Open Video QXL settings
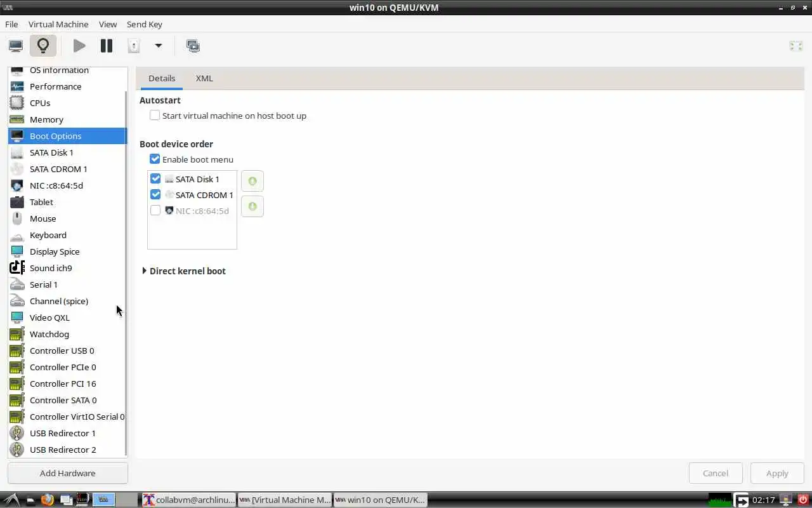 [x=67, y=317]
